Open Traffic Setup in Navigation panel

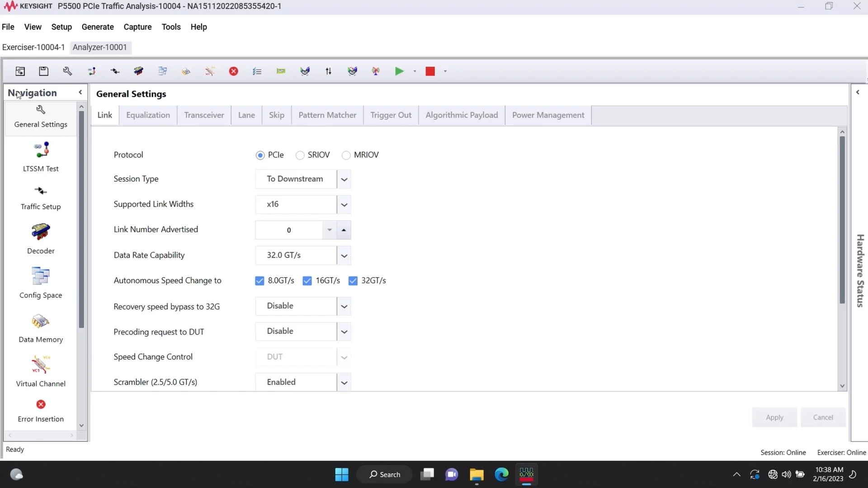click(x=41, y=198)
